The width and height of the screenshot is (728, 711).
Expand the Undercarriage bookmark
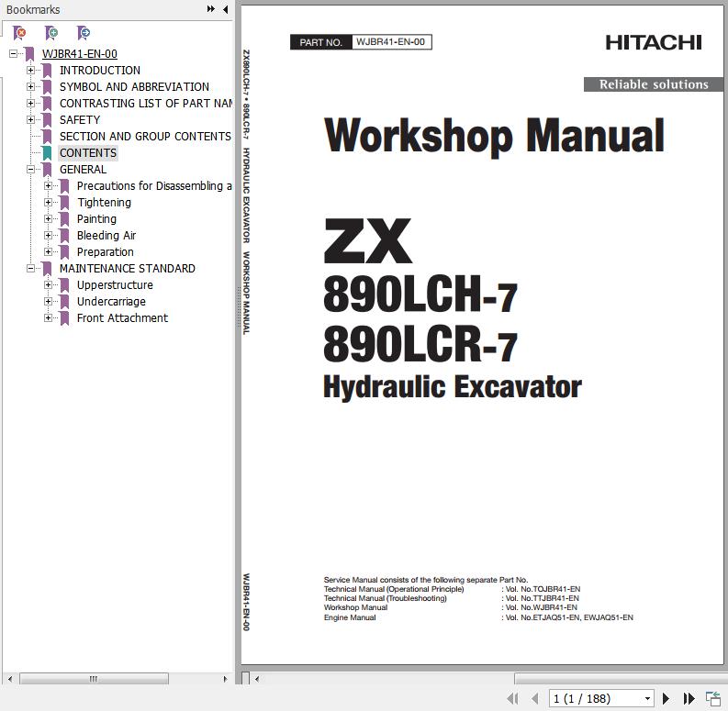pyautogui.click(x=49, y=302)
